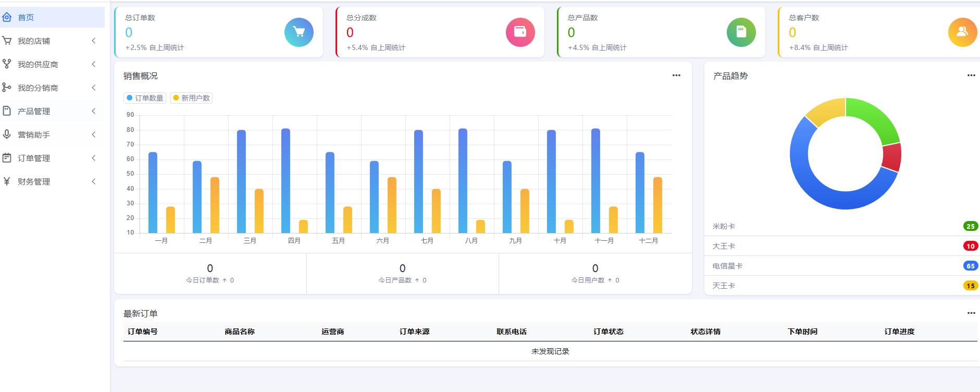
Task: Click the red segment of donut chart
Action: (891, 157)
